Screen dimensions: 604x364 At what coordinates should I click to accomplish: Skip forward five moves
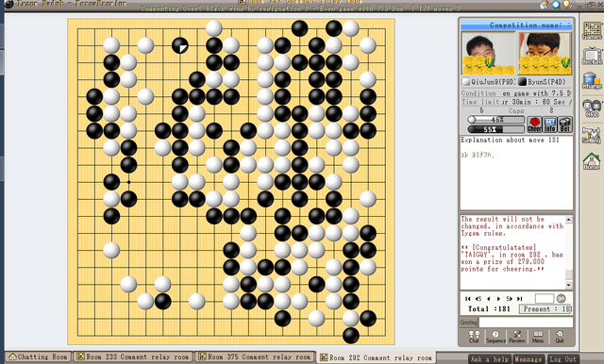(509, 299)
